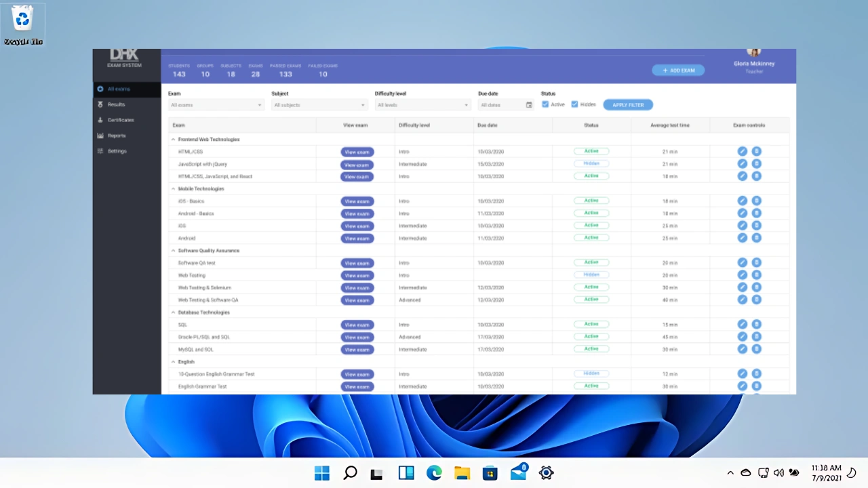Screen dimensions: 868x488
Task: Click Apply Filter button
Action: pyautogui.click(x=628, y=105)
